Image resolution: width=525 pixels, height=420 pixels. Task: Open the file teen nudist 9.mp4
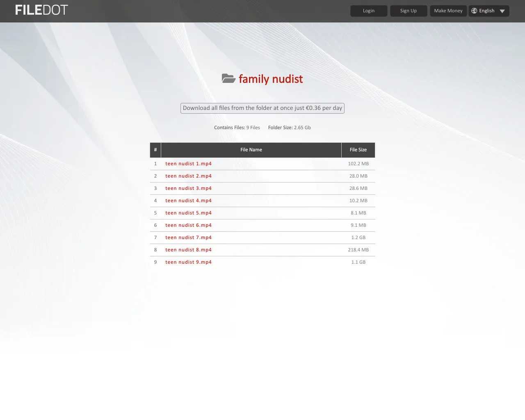188,262
